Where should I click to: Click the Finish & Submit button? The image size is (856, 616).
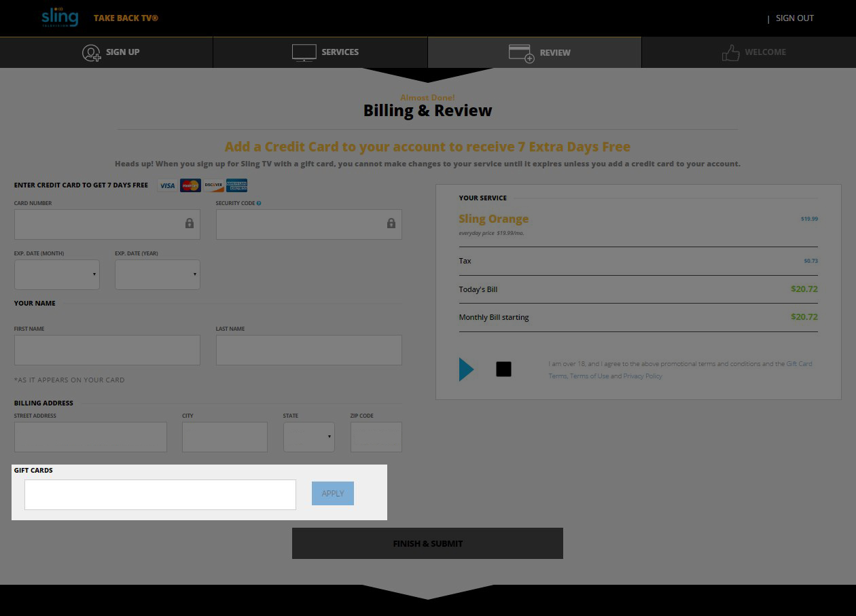[x=427, y=543]
